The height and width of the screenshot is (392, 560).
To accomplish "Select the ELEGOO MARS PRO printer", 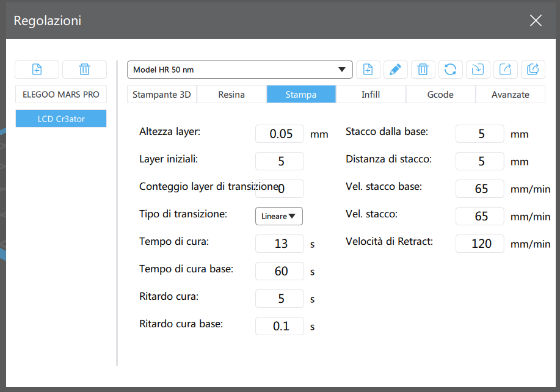I will 61,95.
